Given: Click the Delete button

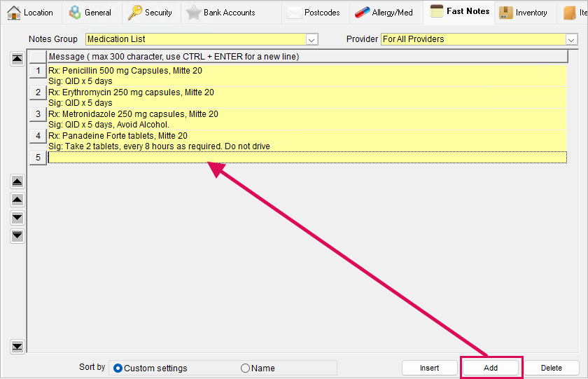Looking at the screenshot, I should 552,368.
